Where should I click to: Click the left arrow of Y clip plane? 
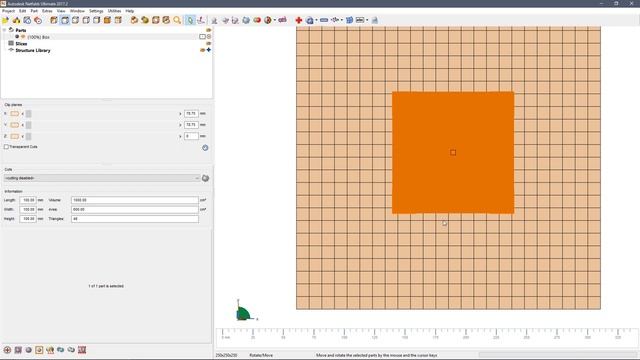pyautogui.click(x=23, y=125)
